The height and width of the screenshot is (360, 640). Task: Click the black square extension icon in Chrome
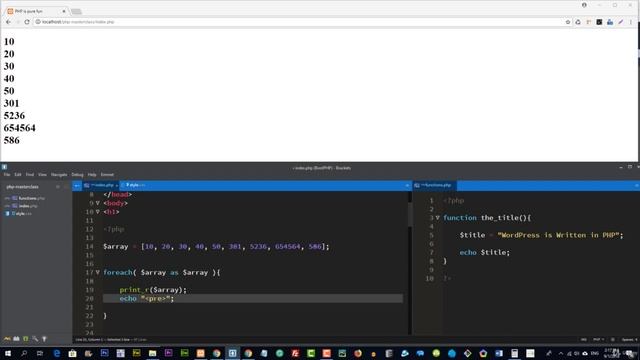tap(599, 22)
